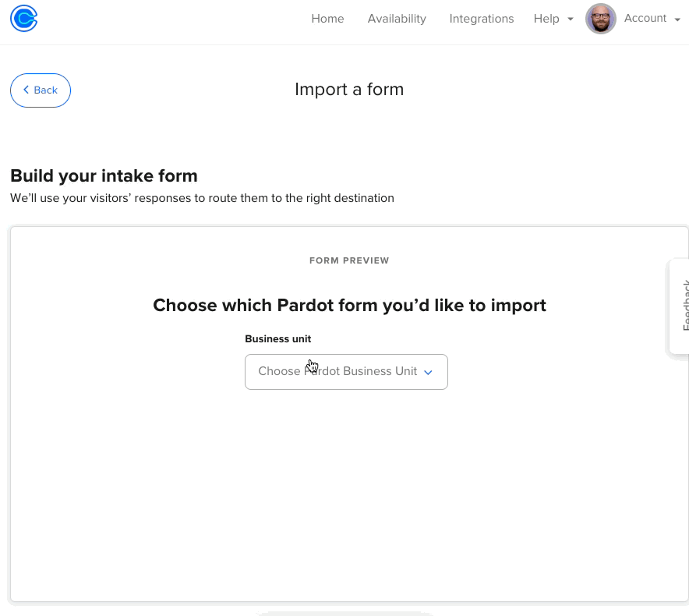Screen dimensions: 689x616
Task: Click the FORM PREVIEW label
Action: (349, 260)
